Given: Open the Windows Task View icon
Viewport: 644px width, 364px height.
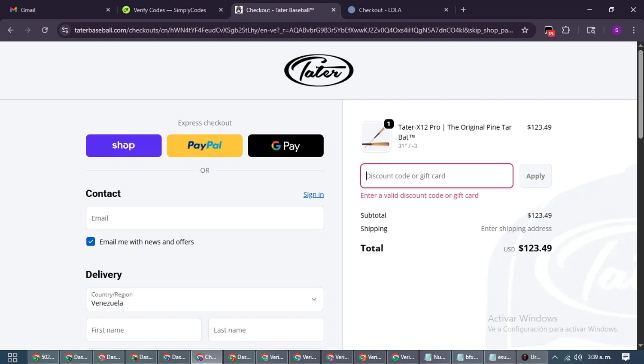Looking at the screenshot, I should click(x=12, y=357).
